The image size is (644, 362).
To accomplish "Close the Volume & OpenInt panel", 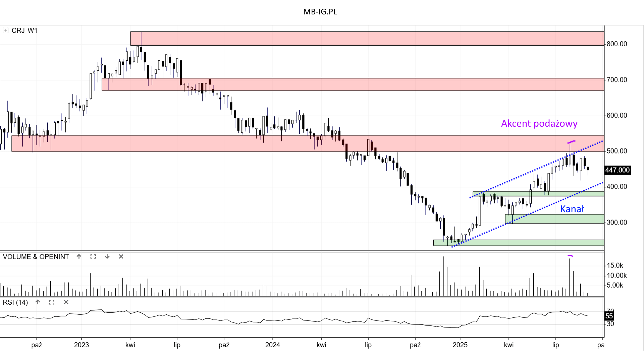I will (x=121, y=256).
